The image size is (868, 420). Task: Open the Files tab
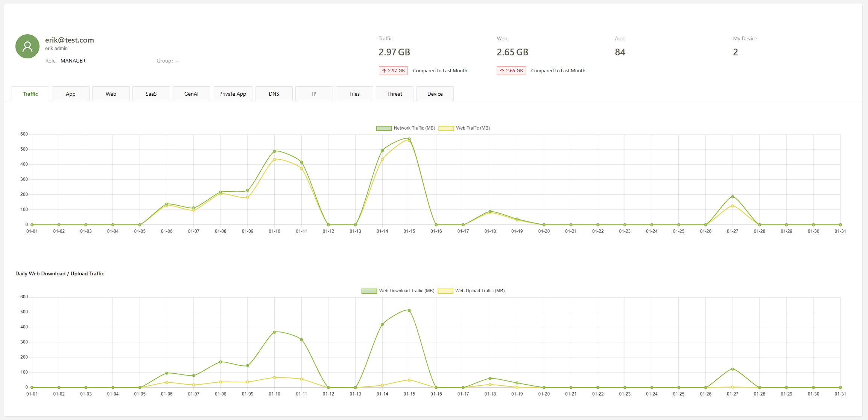point(354,94)
